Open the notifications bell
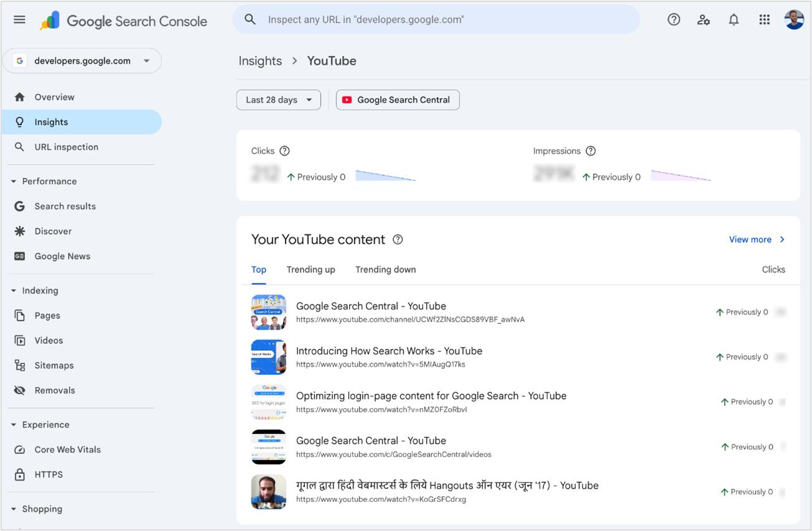812x531 pixels. (x=734, y=19)
